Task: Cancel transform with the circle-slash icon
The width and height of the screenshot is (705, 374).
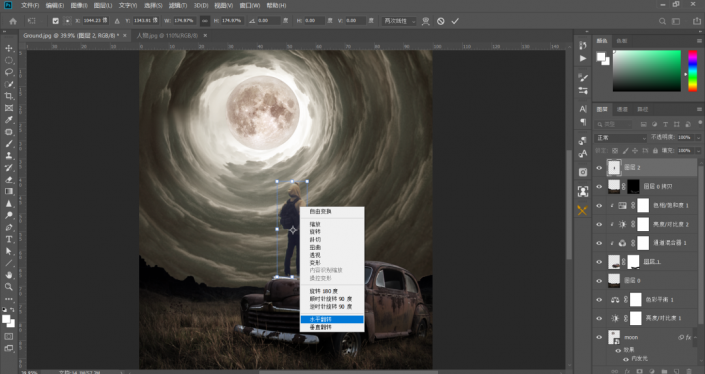Action: (441, 21)
